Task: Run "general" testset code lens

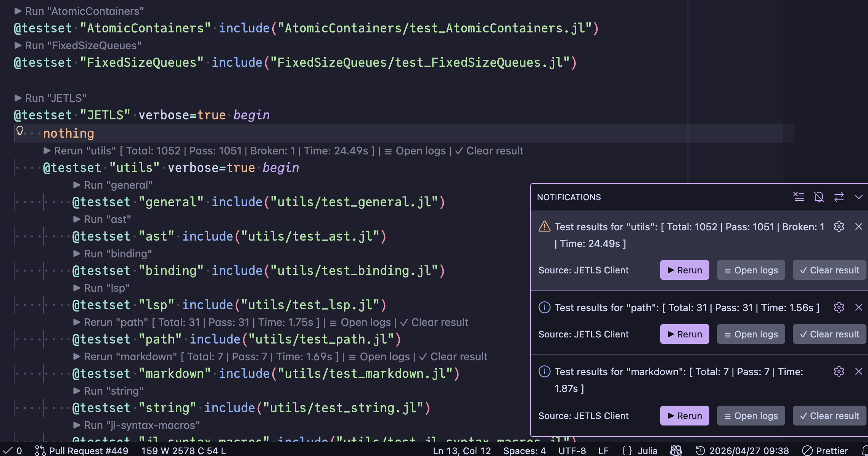Action: pyautogui.click(x=113, y=185)
